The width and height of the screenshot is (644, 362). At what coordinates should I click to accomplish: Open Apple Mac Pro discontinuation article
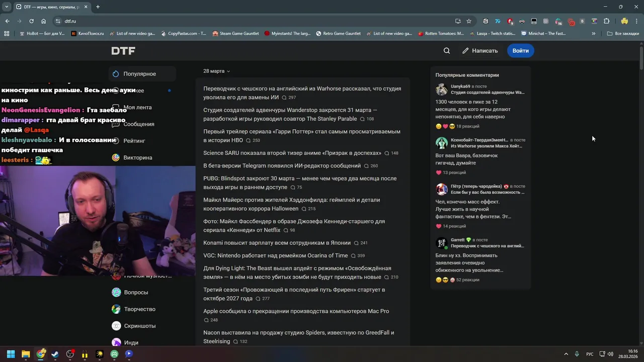point(296,311)
